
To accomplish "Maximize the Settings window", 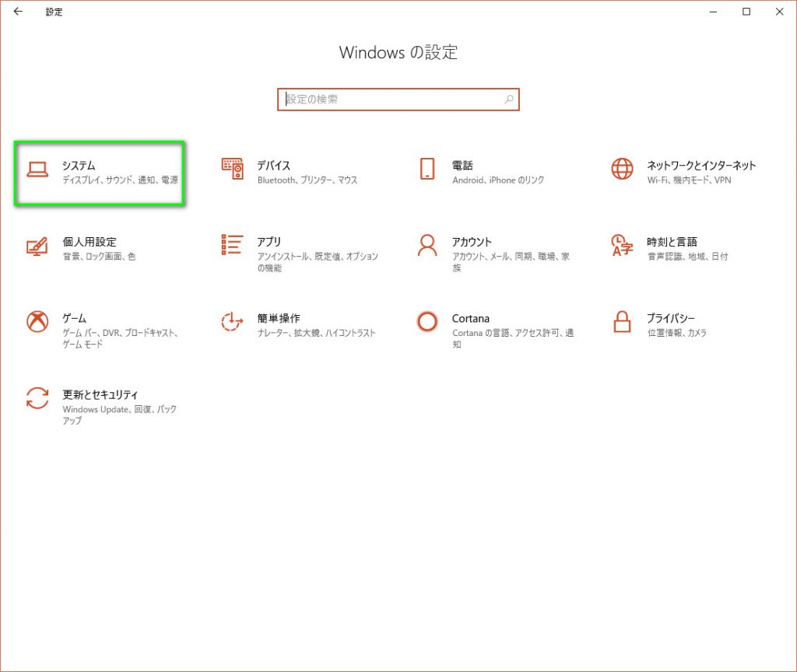I will coord(746,12).
